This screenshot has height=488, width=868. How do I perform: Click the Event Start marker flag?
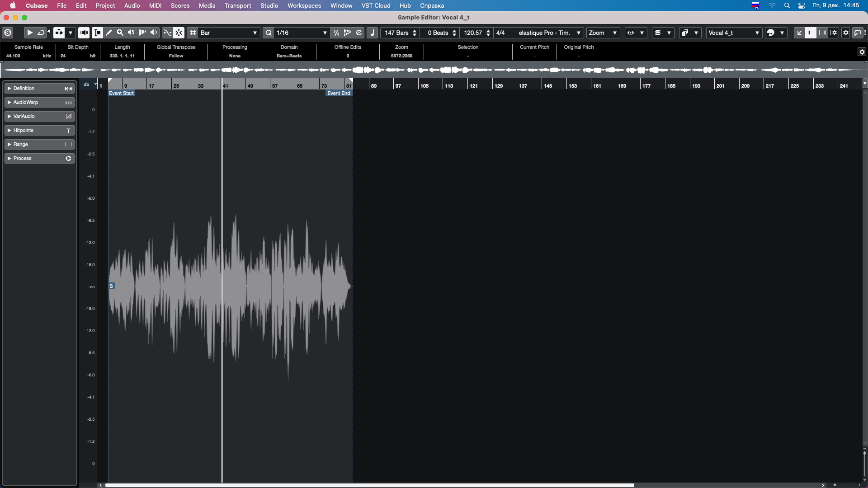click(122, 93)
